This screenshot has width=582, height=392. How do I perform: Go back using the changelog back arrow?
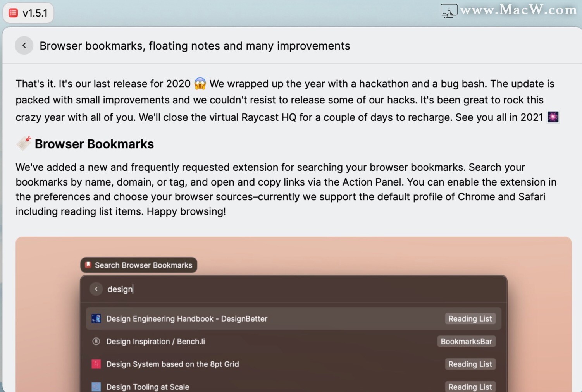point(24,46)
